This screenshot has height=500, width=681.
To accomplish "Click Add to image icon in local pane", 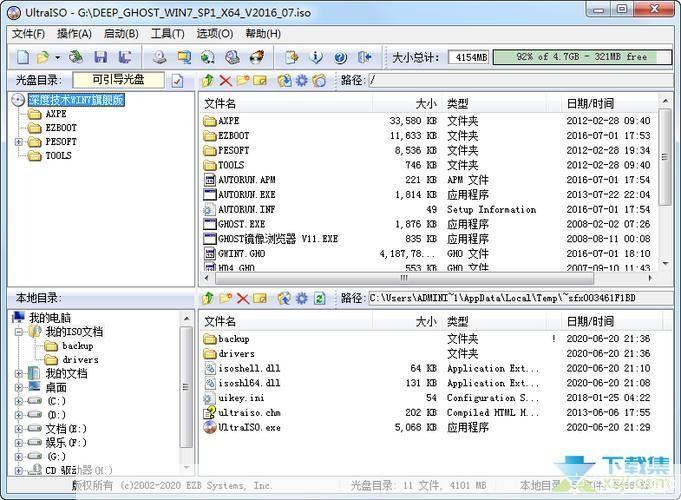I will click(284, 298).
